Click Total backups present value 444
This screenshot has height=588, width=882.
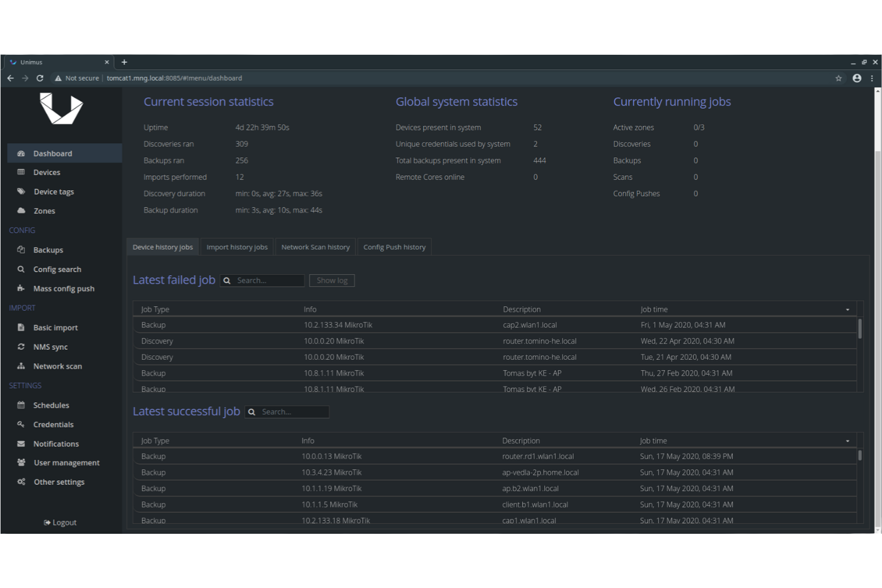pos(540,160)
